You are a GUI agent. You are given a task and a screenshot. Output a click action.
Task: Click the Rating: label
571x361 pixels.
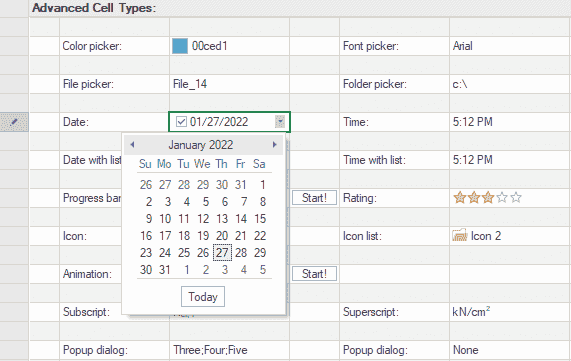click(360, 198)
